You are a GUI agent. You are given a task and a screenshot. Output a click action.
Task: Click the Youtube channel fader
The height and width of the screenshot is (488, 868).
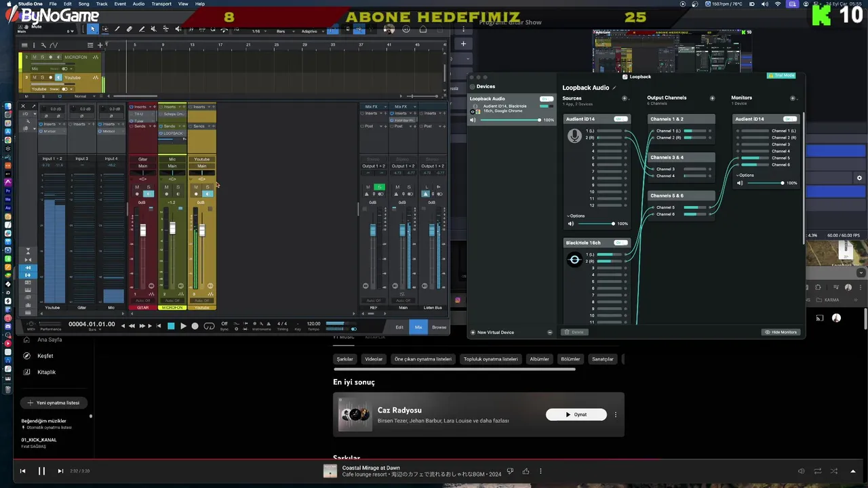[201, 230]
